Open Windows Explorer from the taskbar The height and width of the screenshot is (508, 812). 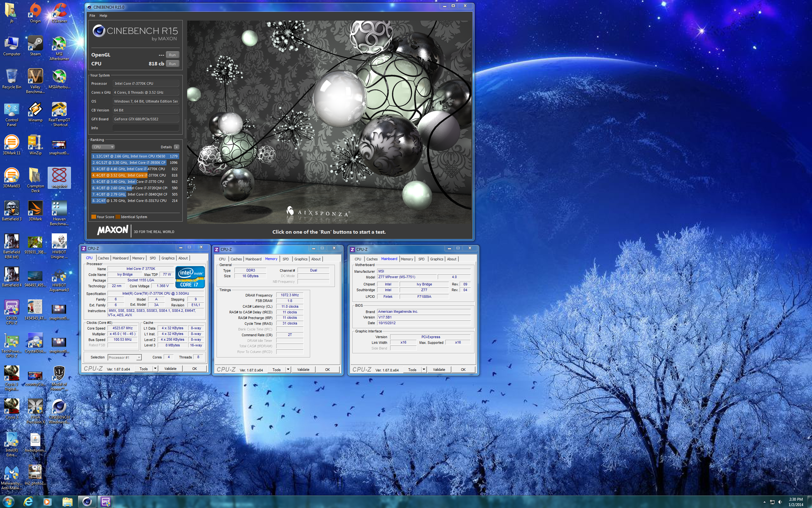(x=67, y=502)
